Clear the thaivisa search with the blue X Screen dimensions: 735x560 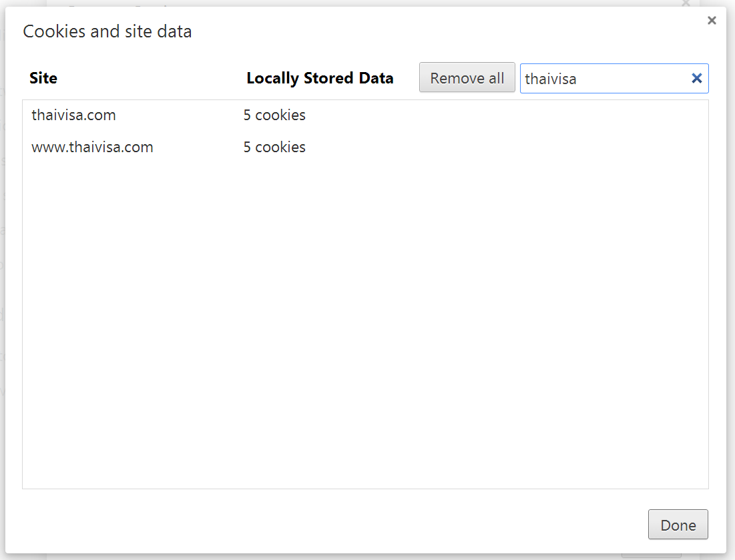pos(696,78)
